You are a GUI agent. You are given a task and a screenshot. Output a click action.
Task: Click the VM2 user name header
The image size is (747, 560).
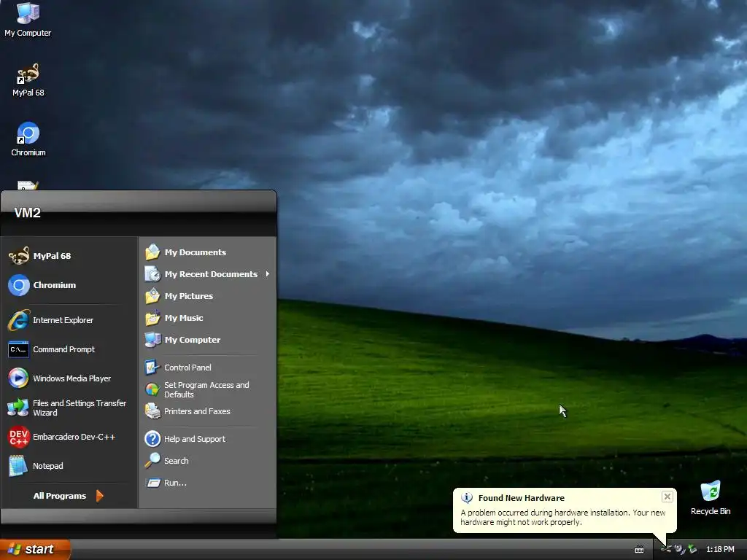pyautogui.click(x=27, y=212)
